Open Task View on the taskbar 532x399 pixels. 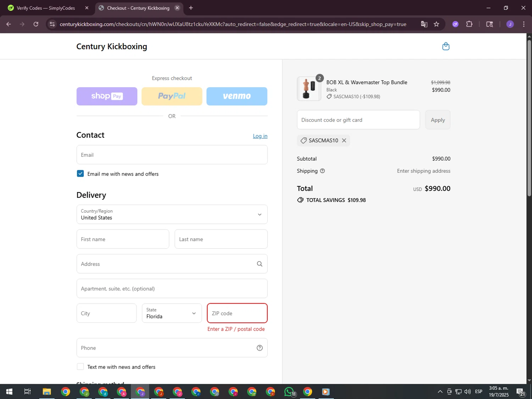click(27, 392)
